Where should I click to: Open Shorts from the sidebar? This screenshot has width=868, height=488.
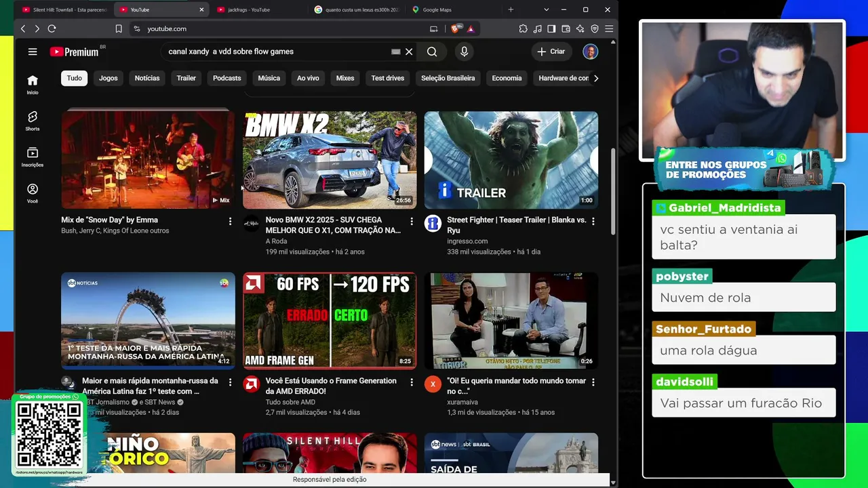click(x=33, y=121)
